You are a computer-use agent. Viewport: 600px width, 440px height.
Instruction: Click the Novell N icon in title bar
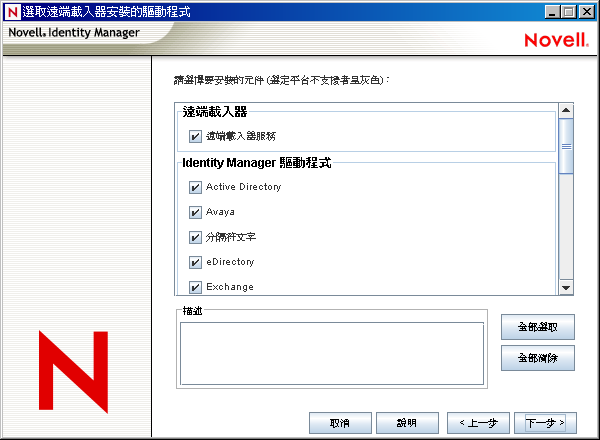pos(12,12)
